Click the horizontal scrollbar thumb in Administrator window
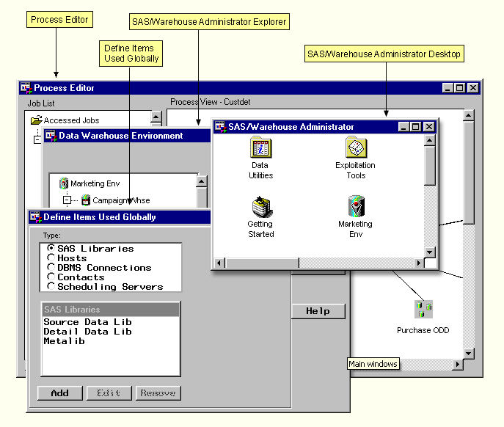 pos(261,263)
